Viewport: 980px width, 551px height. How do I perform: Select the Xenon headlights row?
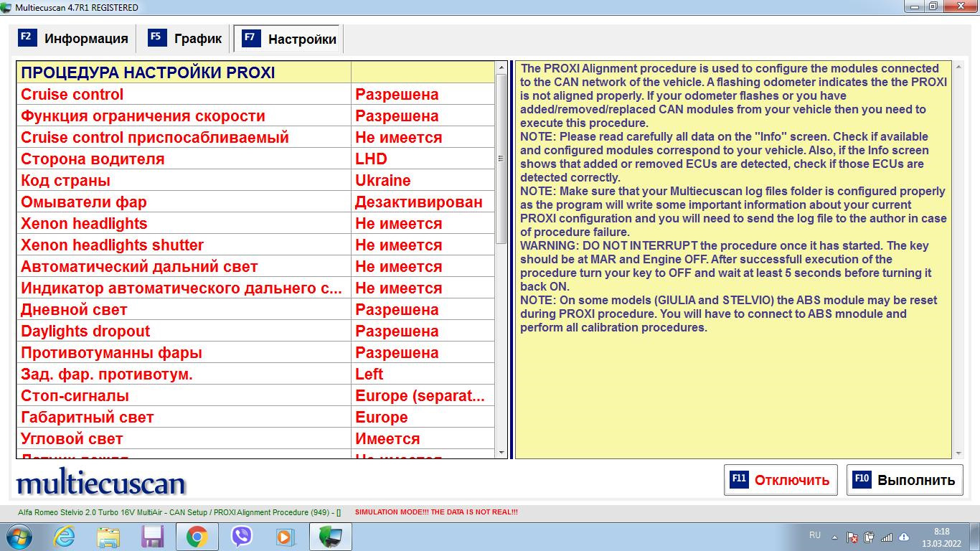pos(256,223)
